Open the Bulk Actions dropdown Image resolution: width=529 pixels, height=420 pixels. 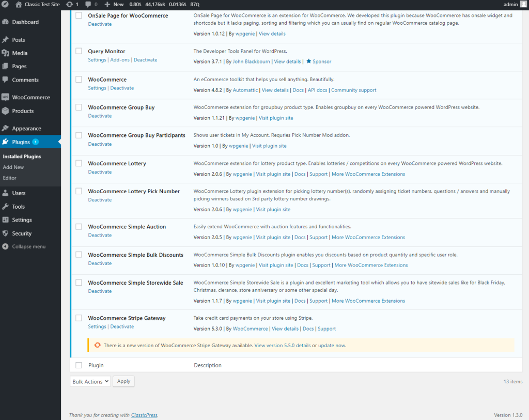pyautogui.click(x=90, y=382)
